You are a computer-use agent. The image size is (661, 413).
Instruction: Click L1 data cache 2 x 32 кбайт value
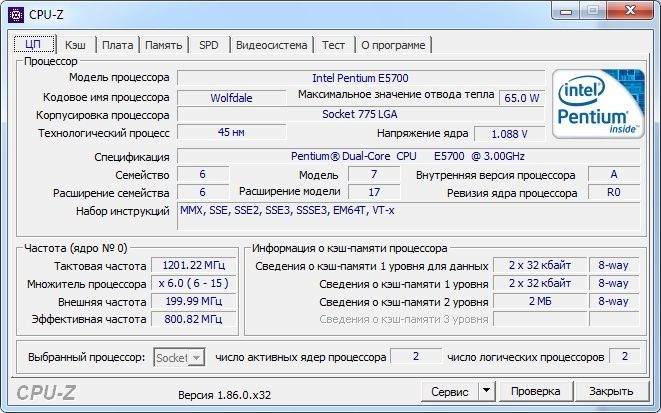tap(540, 265)
